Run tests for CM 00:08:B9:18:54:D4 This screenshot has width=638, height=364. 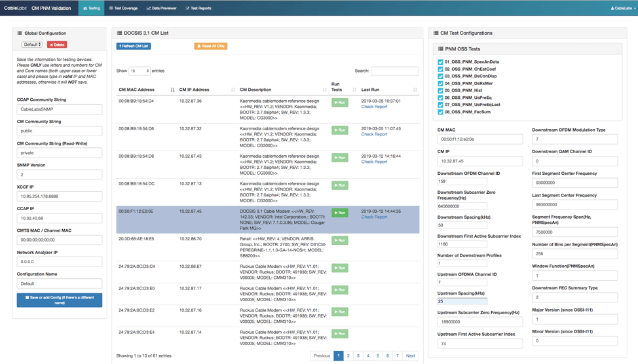click(340, 103)
